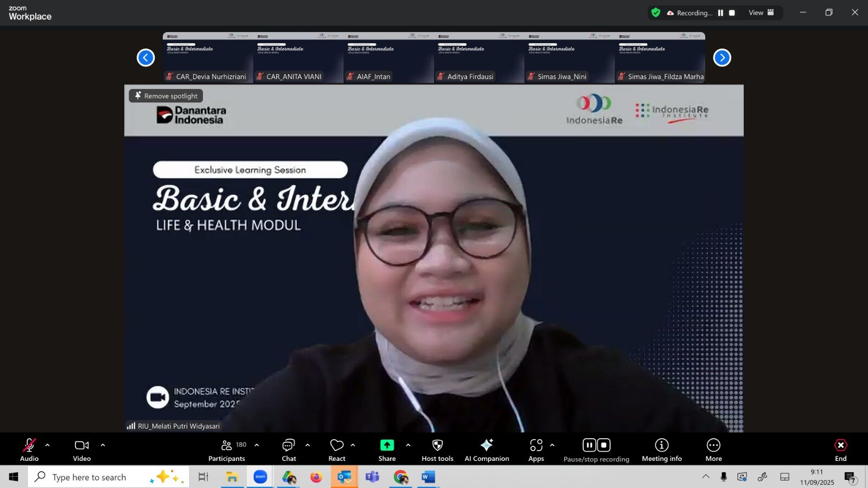
Task: Open the Participants list
Action: point(227,450)
